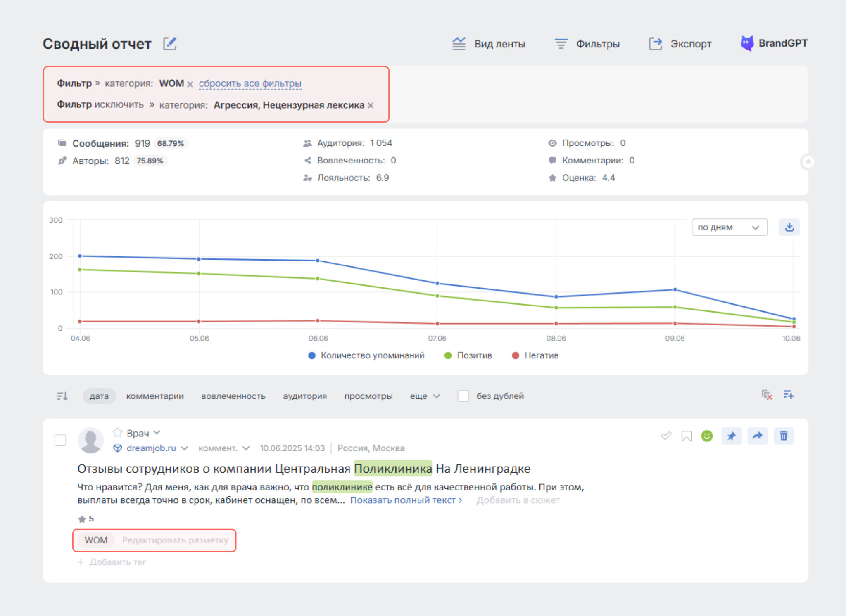This screenshot has height=616, width=846.
Task: Pin the post with the pin icon
Action: [x=732, y=436]
